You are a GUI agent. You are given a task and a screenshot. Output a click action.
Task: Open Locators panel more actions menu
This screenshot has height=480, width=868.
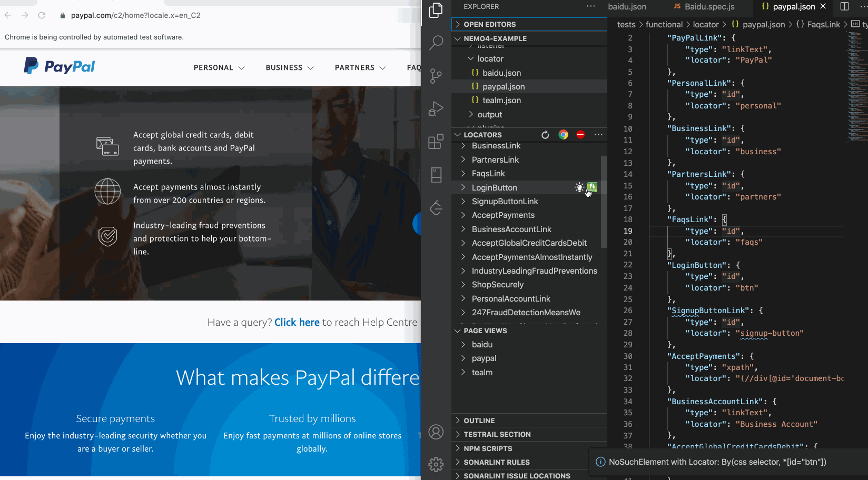(x=598, y=135)
